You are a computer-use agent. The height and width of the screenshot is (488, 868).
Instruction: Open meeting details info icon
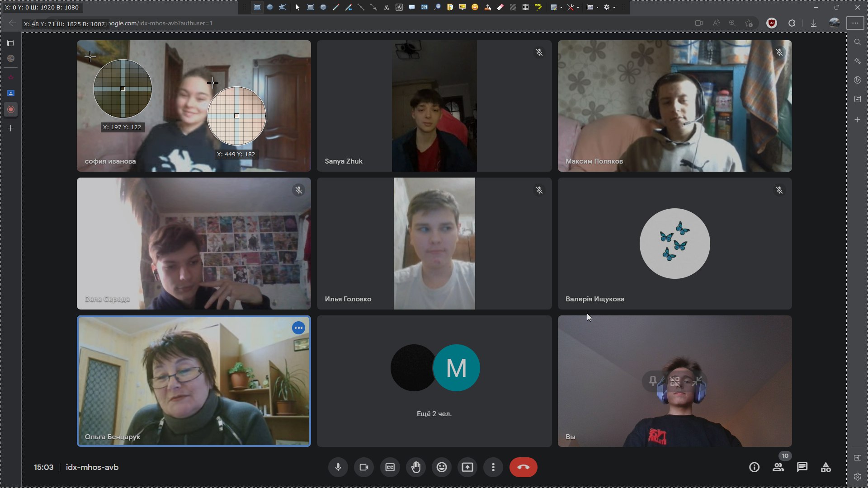(754, 467)
